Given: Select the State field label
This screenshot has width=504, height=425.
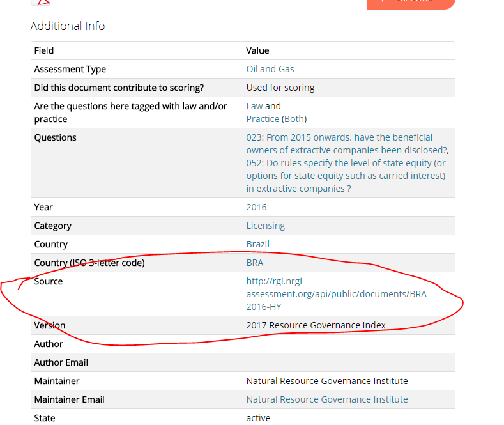Looking at the screenshot, I should [x=45, y=418].
